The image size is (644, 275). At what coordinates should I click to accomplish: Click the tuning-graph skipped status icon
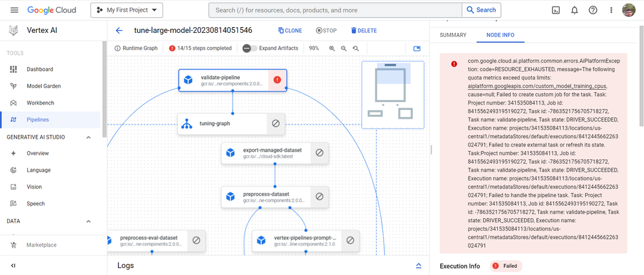pyautogui.click(x=276, y=123)
